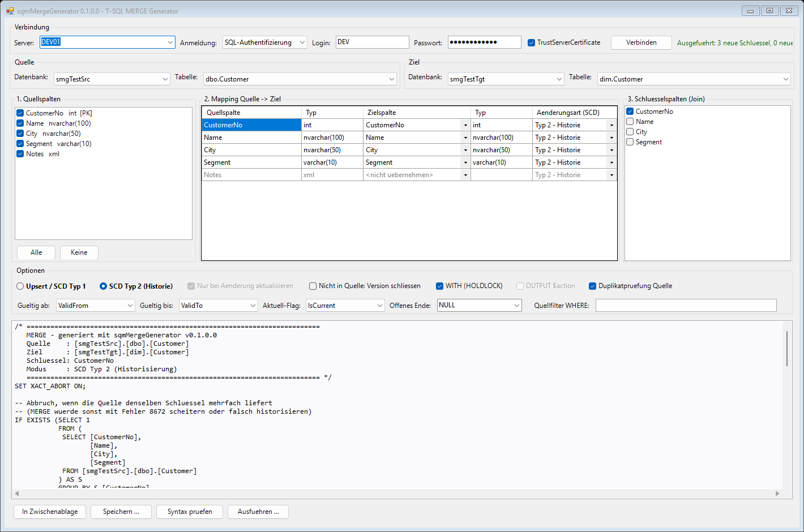Open the Quelle Datenbank dropdown smgTestSrc
The image size is (804, 532).
(x=112, y=79)
